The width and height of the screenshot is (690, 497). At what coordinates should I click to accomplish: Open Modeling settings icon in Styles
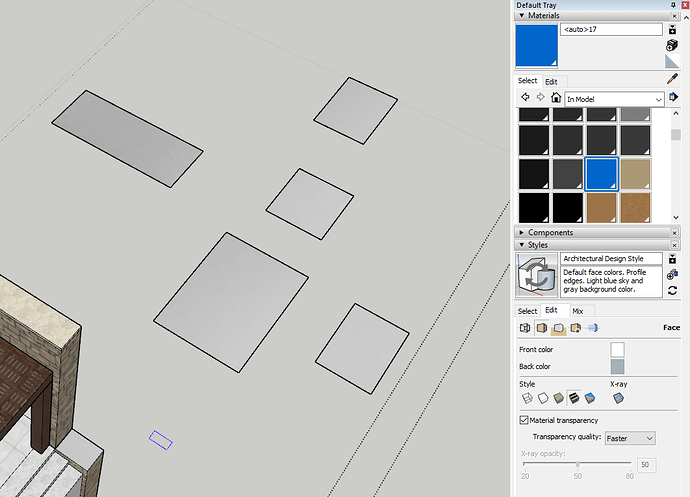(x=593, y=328)
